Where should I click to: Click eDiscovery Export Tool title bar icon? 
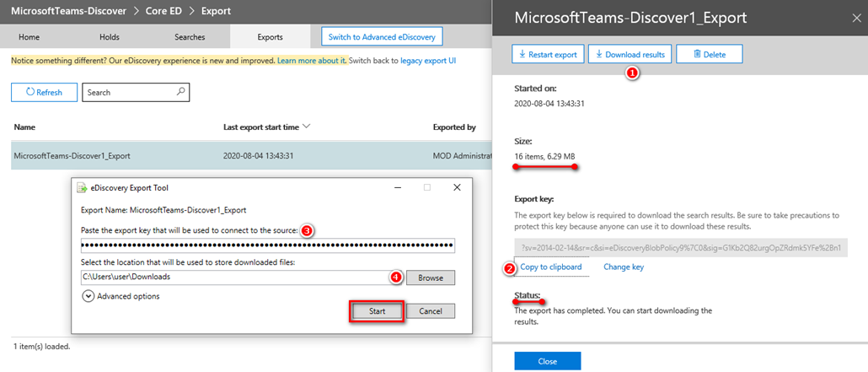[82, 187]
